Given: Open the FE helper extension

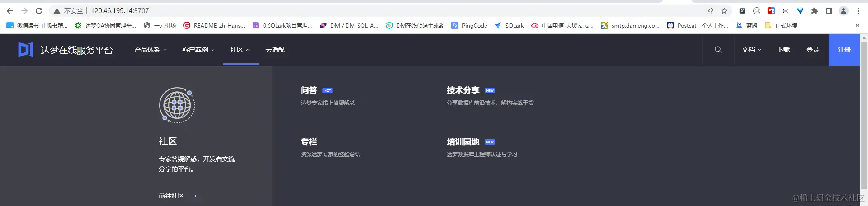Looking at the screenshot, I should click(771, 11).
